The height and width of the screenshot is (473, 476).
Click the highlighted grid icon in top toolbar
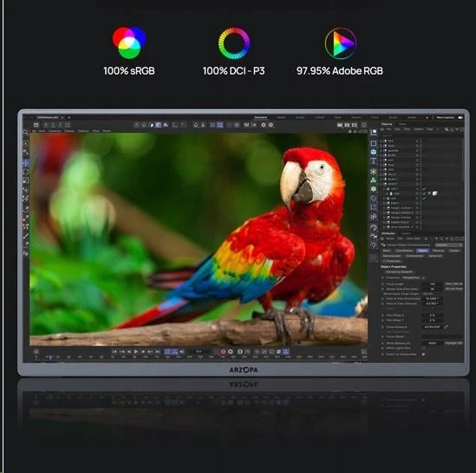[219, 125]
